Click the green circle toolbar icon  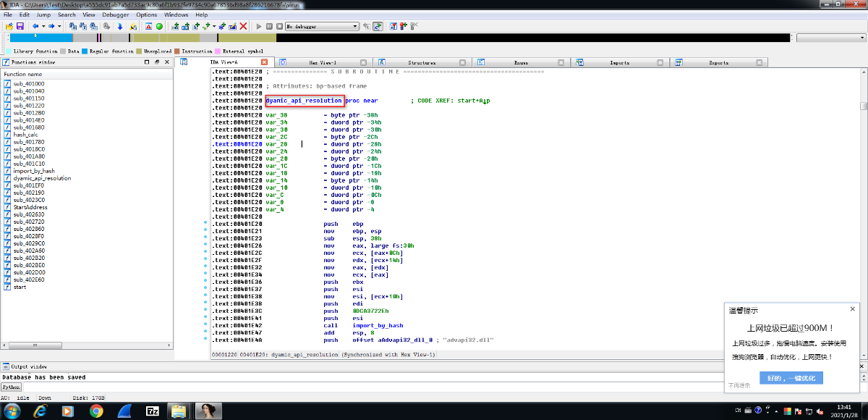click(159, 26)
